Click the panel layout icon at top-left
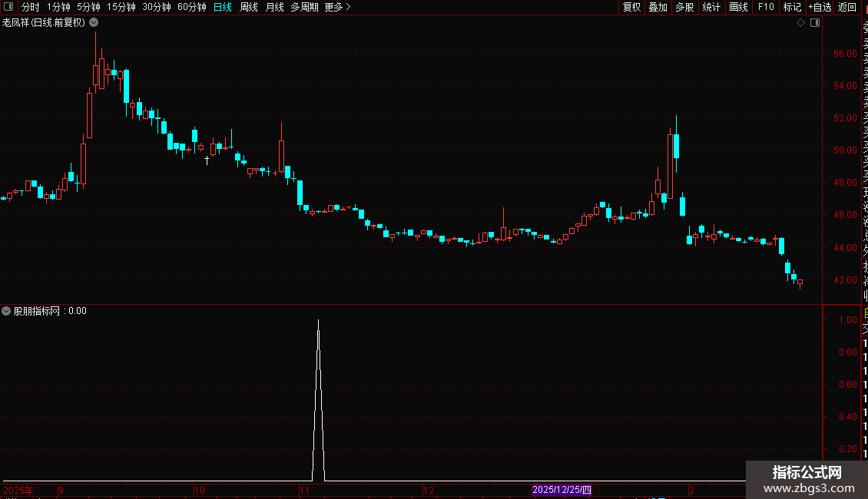 (8, 7)
